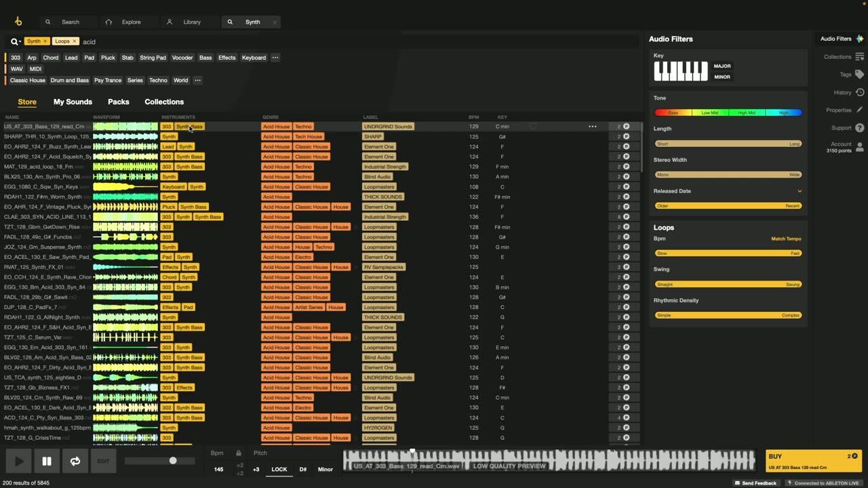This screenshot has height=488, width=868.
Task: Click the BUY button for selected sample
Action: [x=814, y=462]
